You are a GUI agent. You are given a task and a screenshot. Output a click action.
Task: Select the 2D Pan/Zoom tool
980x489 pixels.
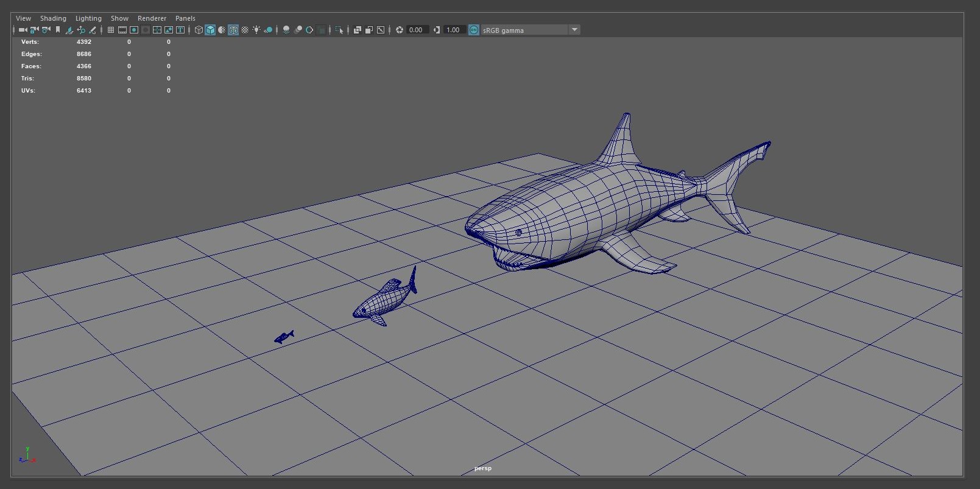81,30
